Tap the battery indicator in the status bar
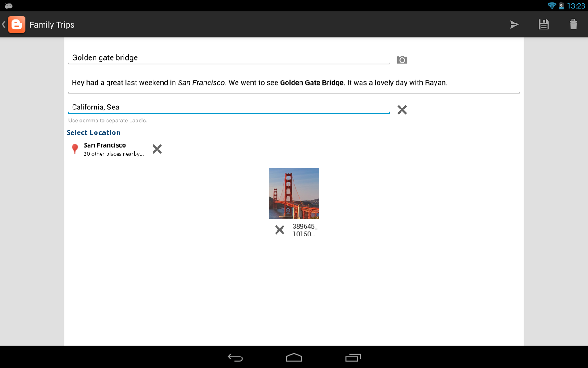The width and height of the screenshot is (588, 368). [x=561, y=6]
